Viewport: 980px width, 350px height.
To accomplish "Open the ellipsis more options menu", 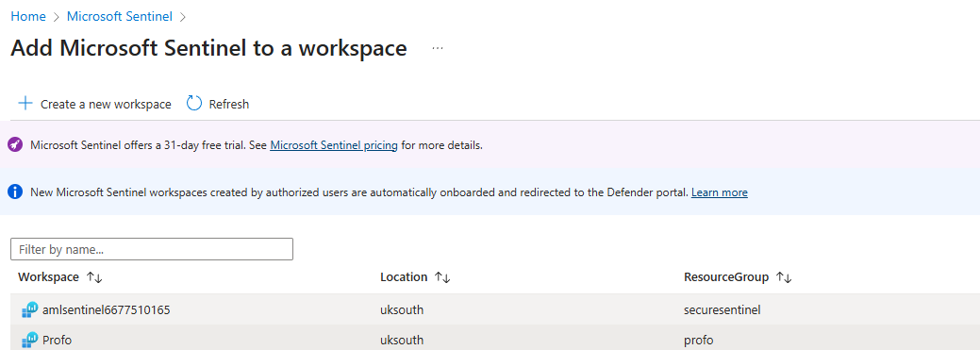I will click(438, 48).
